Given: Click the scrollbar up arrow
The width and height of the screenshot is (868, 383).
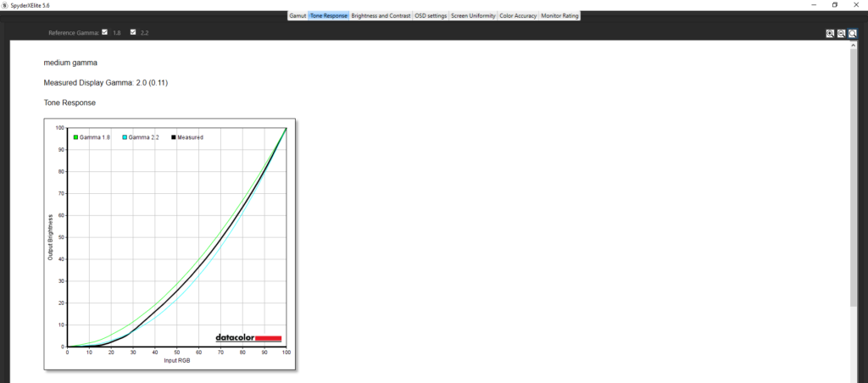Looking at the screenshot, I should pyautogui.click(x=852, y=46).
